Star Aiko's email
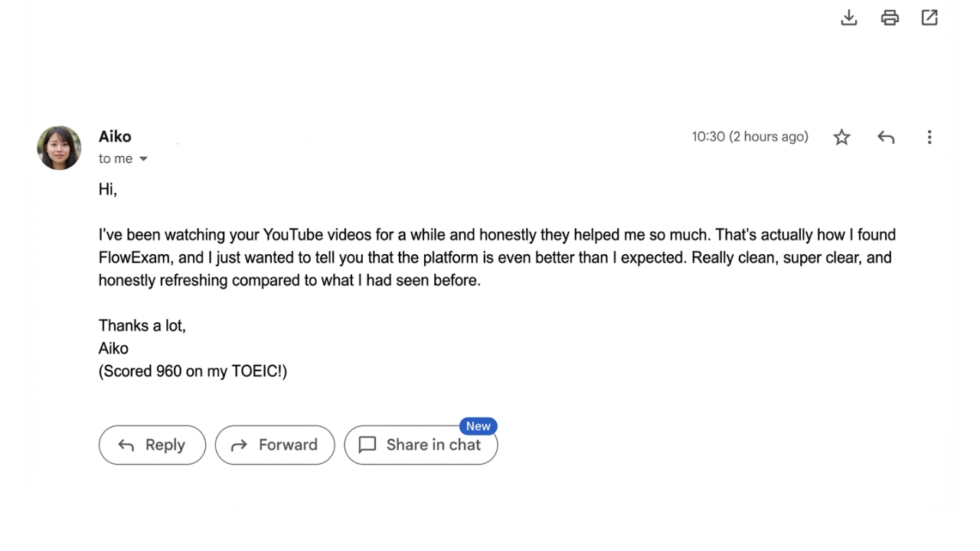This screenshot has height=551, width=980. coord(841,137)
